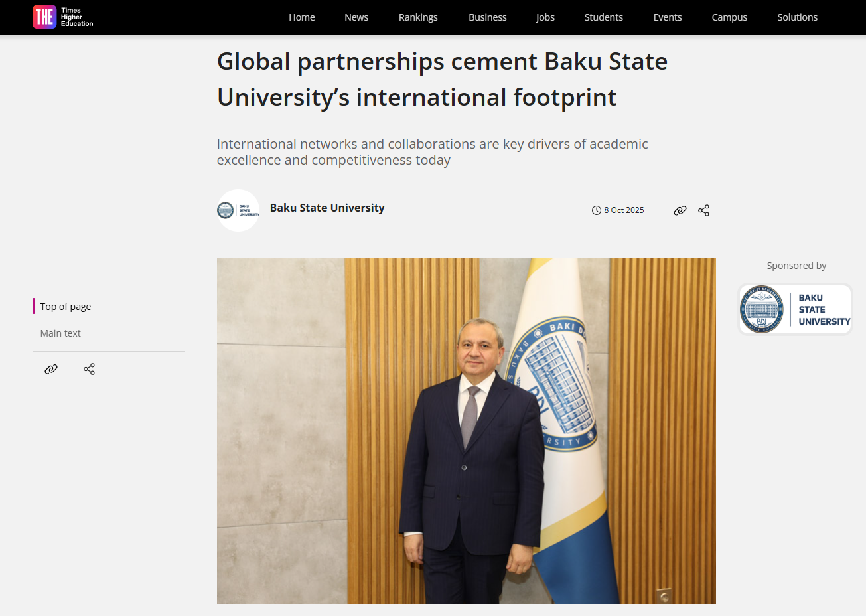Open the Events menu item
This screenshot has height=616, width=866.
pyautogui.click(x=667, y=17)
